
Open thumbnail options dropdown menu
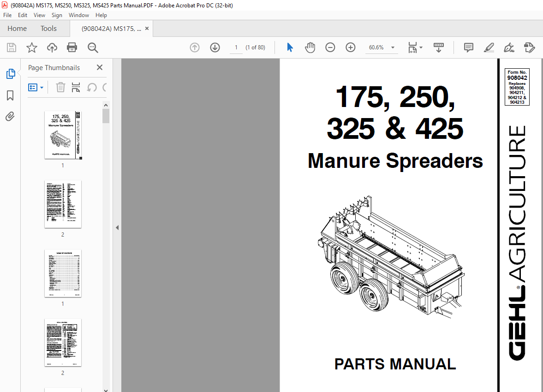(36, 87)
